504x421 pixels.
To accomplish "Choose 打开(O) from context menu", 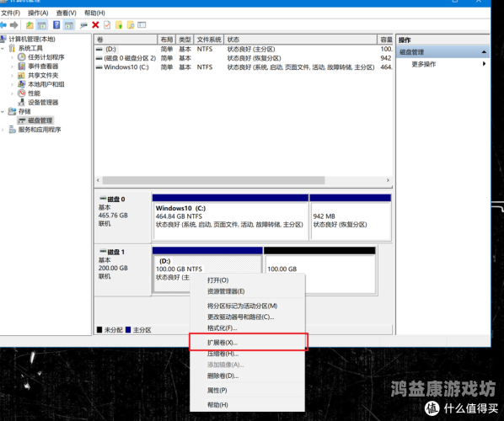I will click(248, 280).
